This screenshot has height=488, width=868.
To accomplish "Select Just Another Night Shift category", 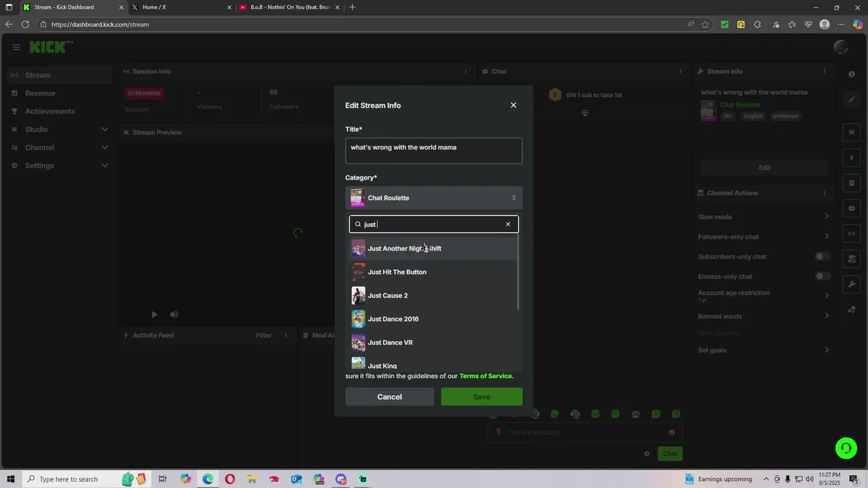I will [x=434, y=249].
